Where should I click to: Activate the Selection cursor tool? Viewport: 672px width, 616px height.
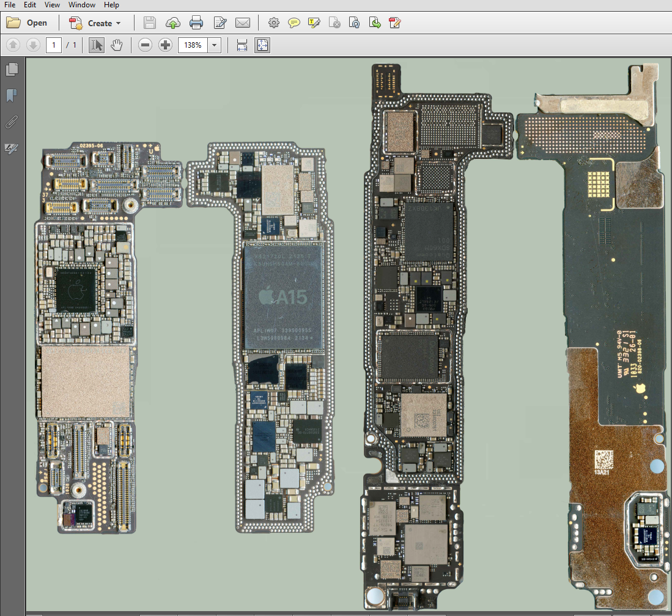(96, 45)
